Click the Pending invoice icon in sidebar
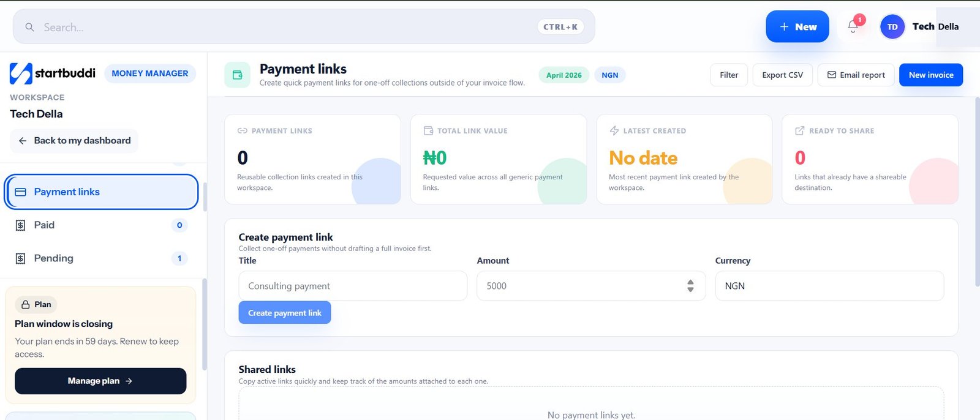The image size is (980, 420). (x=20, y=258)
